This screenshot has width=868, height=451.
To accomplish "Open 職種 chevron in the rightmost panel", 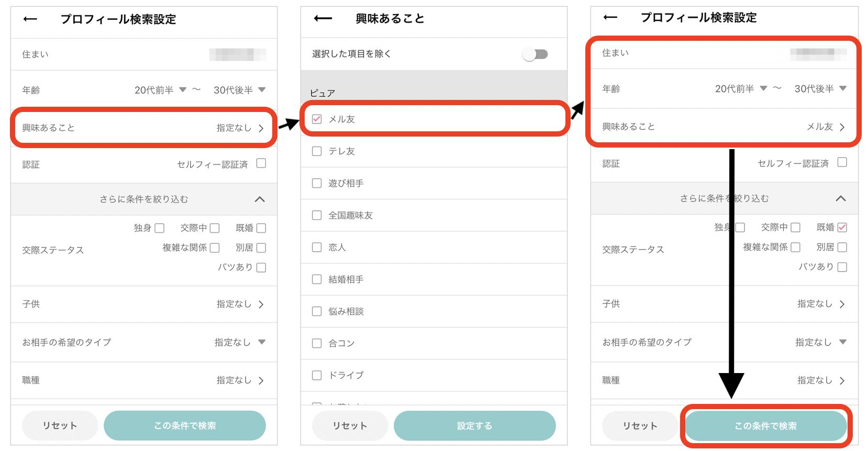I will pyautogui.click(x=842, y=380).
